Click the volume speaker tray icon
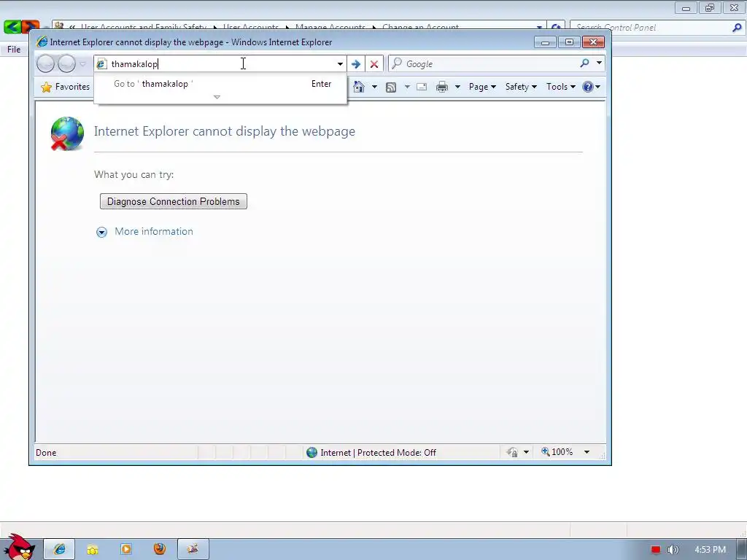 pyautogui.click(x=673, y=550)
